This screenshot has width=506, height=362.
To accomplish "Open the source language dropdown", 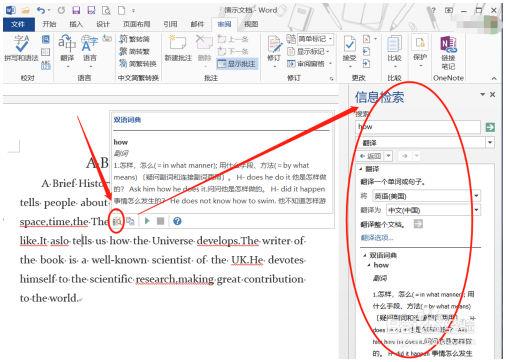I will 476,196.
